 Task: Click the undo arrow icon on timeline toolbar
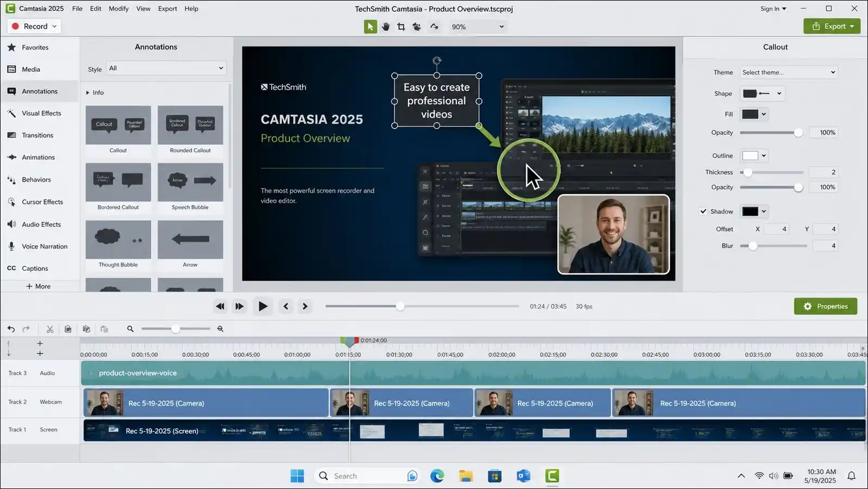coord(11,329)
